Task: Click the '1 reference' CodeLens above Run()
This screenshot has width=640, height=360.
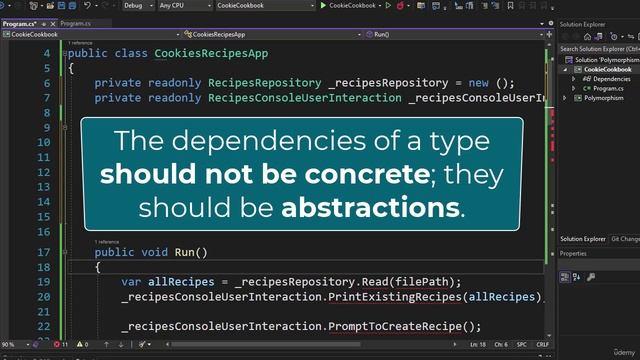Action: (x=107, y=242)
